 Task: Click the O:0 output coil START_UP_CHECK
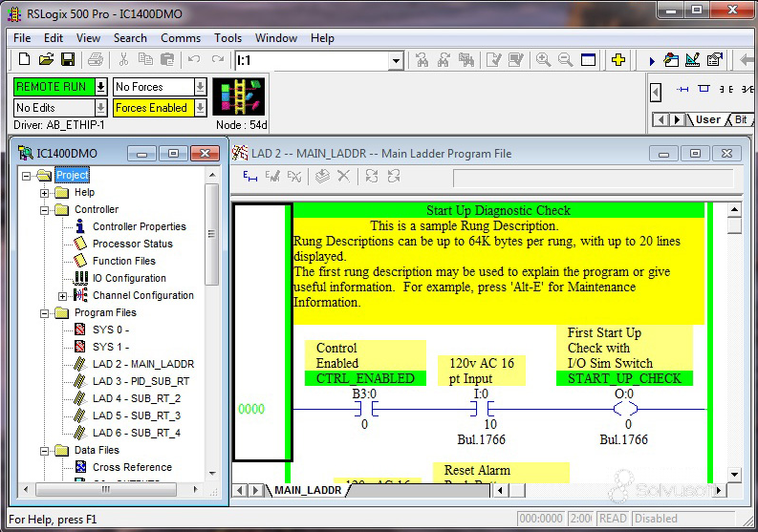(624, 410)
